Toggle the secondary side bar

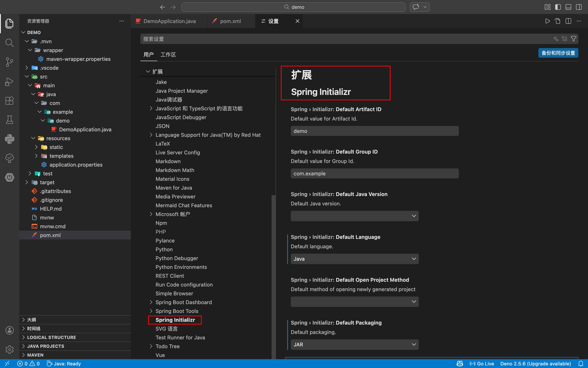pos(579,7)
